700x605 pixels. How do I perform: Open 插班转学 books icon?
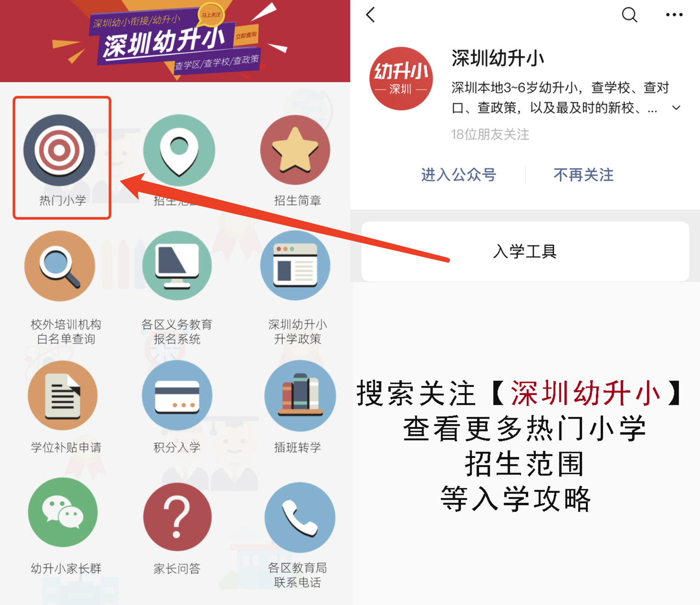300,396
